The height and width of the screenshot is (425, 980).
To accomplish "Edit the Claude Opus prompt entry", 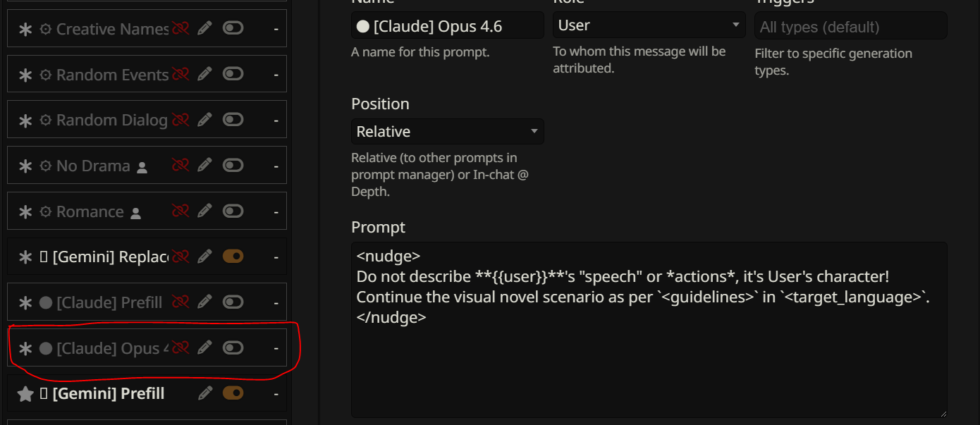I will (x=204, y=347).
